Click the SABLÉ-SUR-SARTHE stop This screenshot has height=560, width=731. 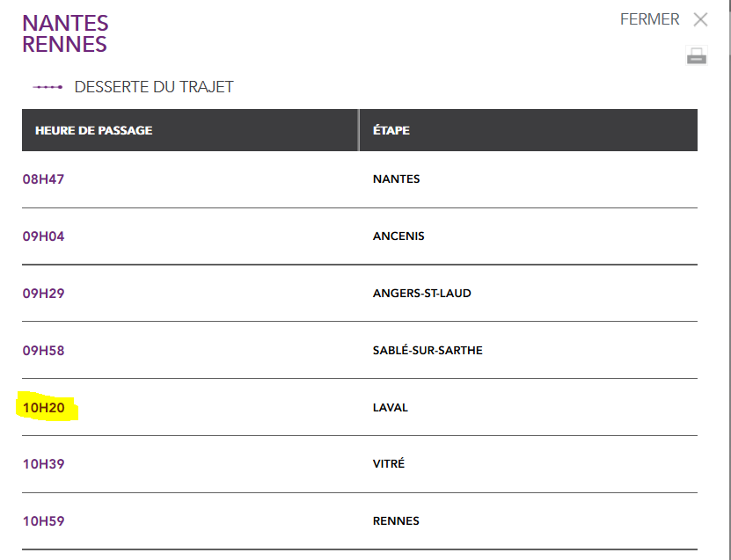point(428,351)
